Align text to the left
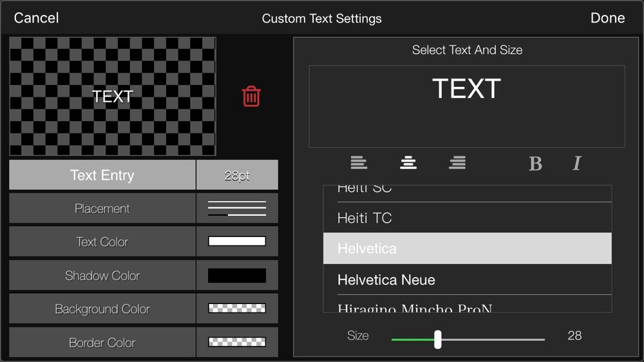The image size is (644, 362). coord(359,163)
